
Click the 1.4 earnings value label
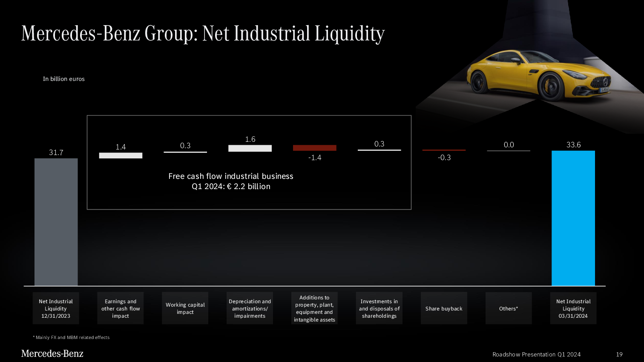[x=121, y=147]
